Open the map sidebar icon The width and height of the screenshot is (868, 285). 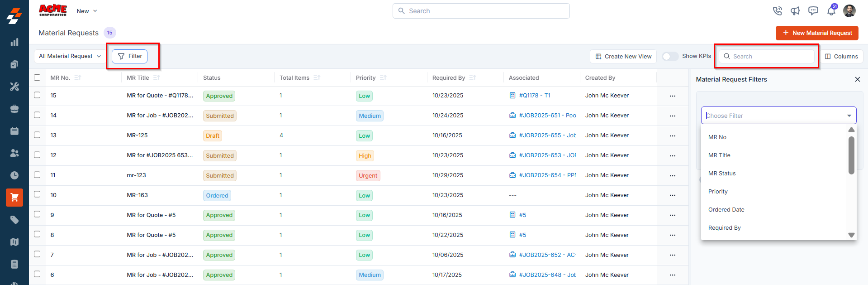[x=14, y=242]
